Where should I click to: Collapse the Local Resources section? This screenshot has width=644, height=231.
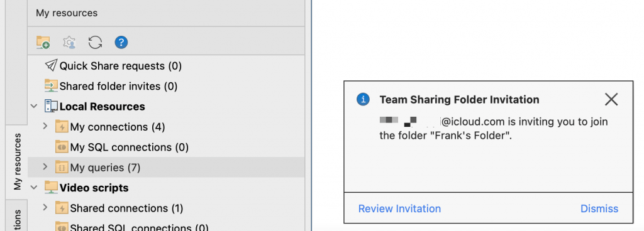pos(34,107)
